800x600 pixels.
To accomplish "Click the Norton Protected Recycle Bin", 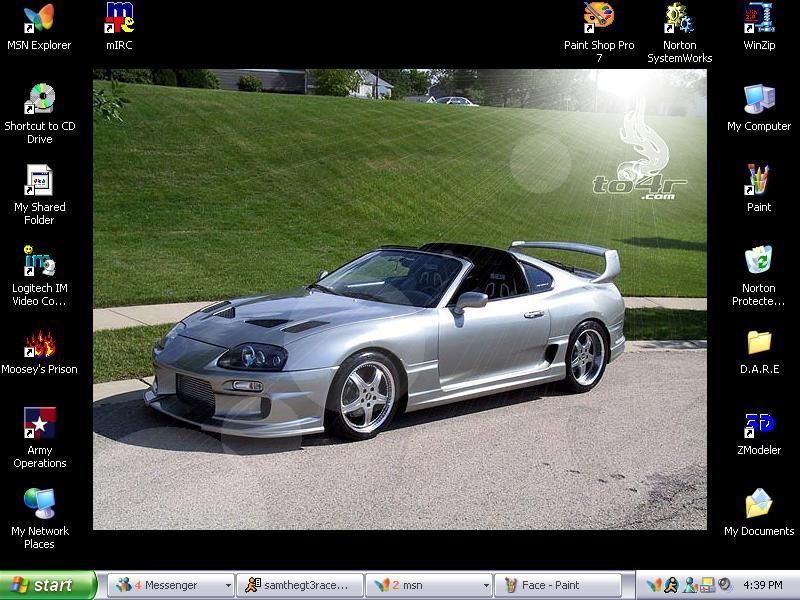I will click(759, 262).
